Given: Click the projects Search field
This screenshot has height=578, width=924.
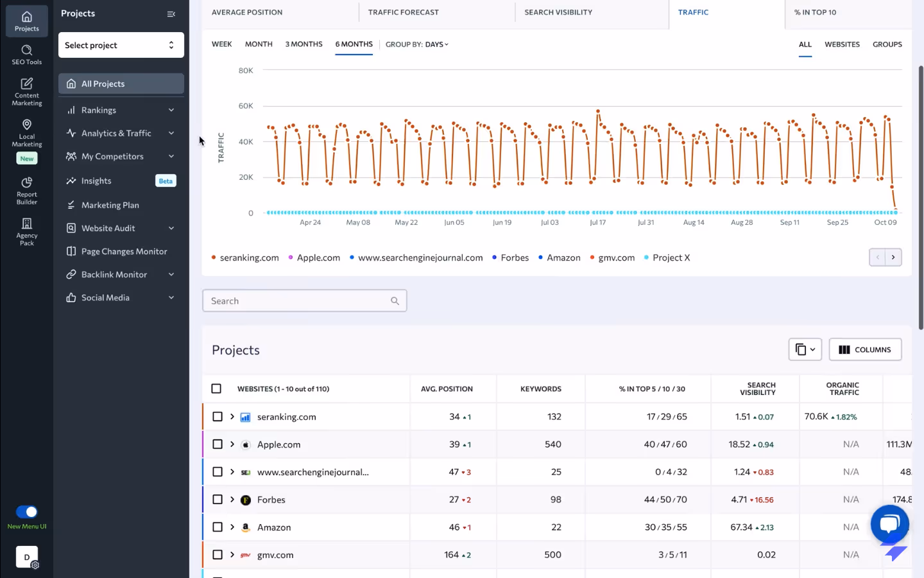Looking at the screenshot, I should coord(305,301).
